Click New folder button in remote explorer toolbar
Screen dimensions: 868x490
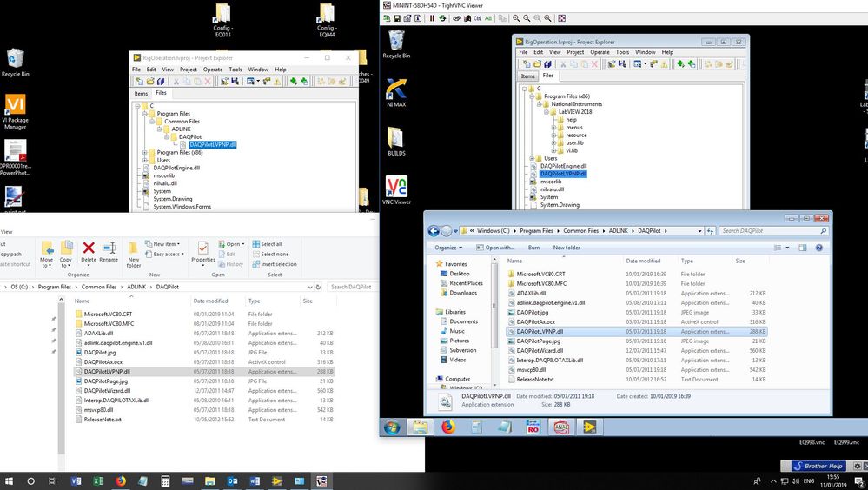pyautogui.click(x=567, y=248)
